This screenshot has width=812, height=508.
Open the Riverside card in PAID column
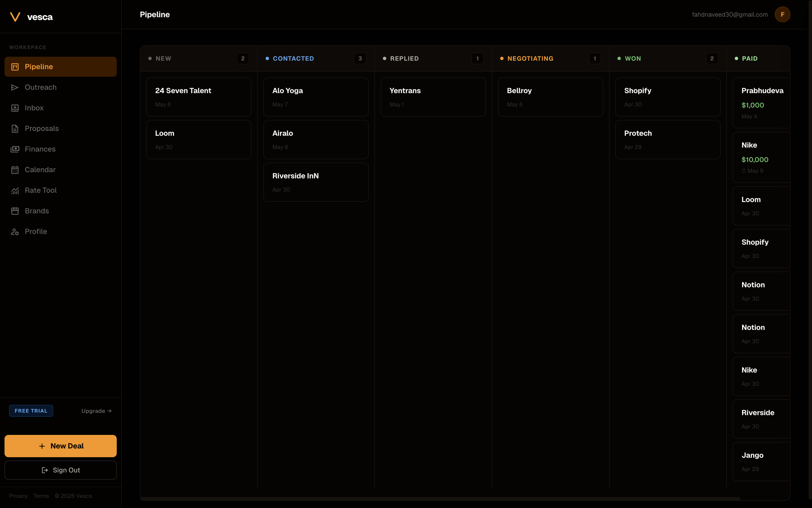pyautogui.click(x=761, y=419)
